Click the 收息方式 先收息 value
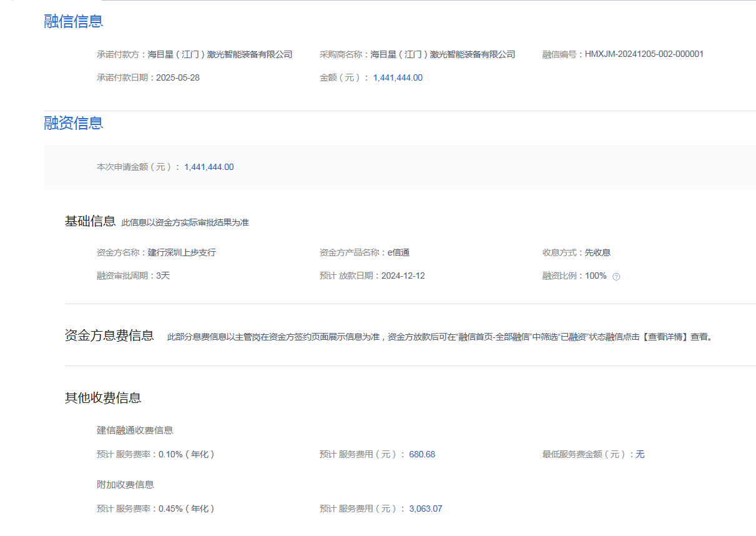 coord(597,252)
